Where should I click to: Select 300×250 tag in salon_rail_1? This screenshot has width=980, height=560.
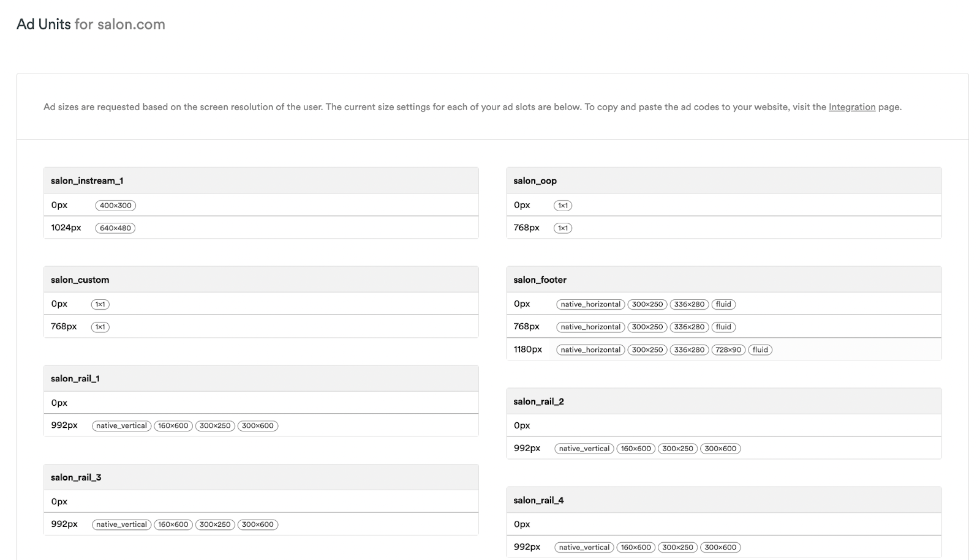click(215, 426)
